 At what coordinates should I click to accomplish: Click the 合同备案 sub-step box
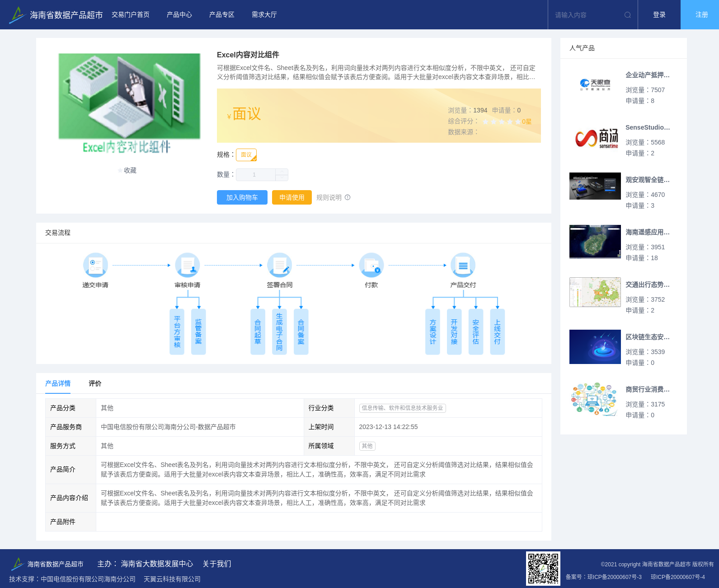(x=301, y=331)
